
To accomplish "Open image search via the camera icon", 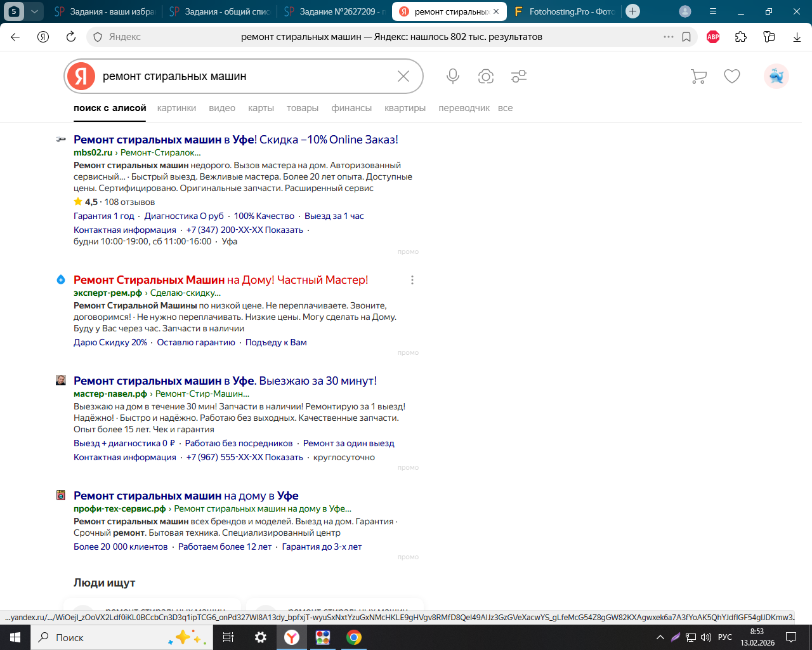I will 486,76.
